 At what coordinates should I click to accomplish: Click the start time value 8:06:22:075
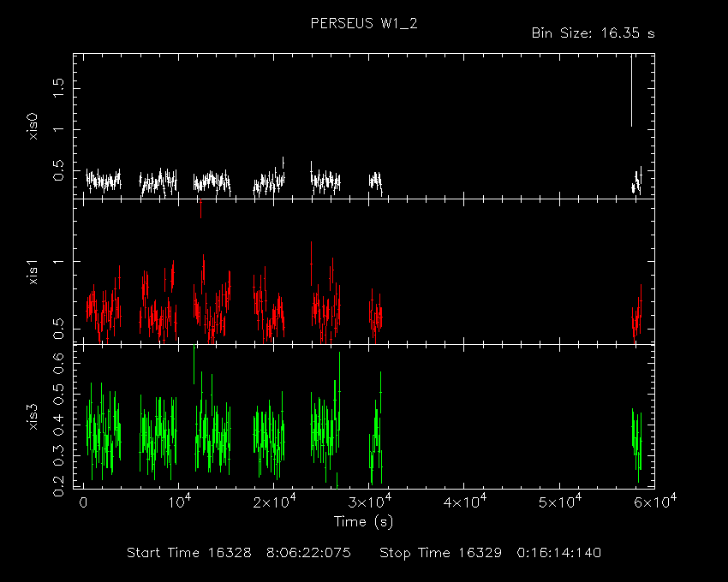tap(308, 553)
